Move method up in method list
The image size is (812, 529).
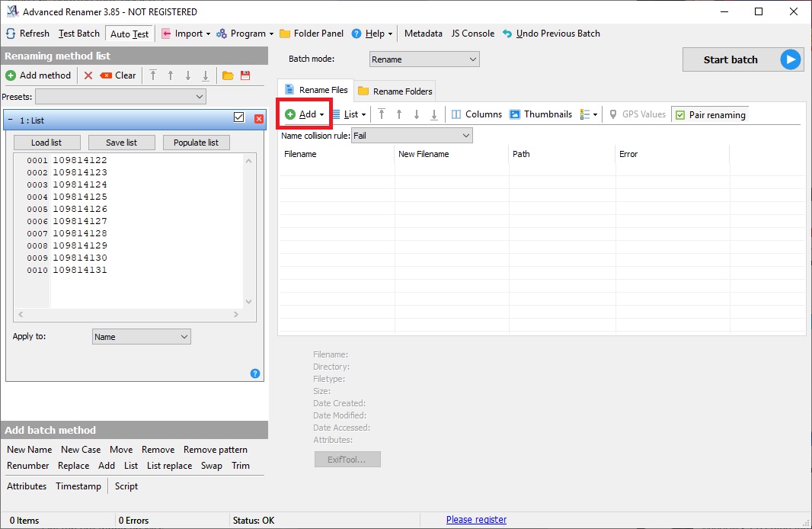click(171, 75)
